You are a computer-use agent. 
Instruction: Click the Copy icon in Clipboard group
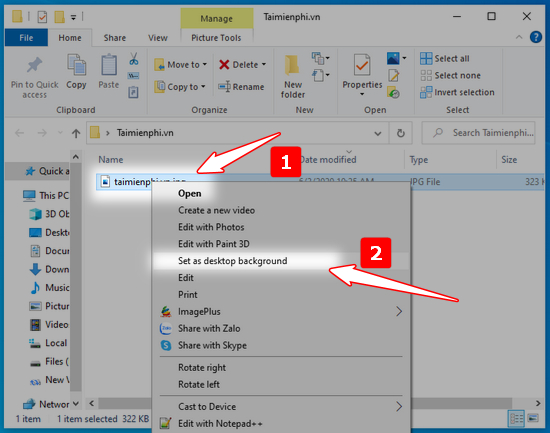tap(76, 65)
